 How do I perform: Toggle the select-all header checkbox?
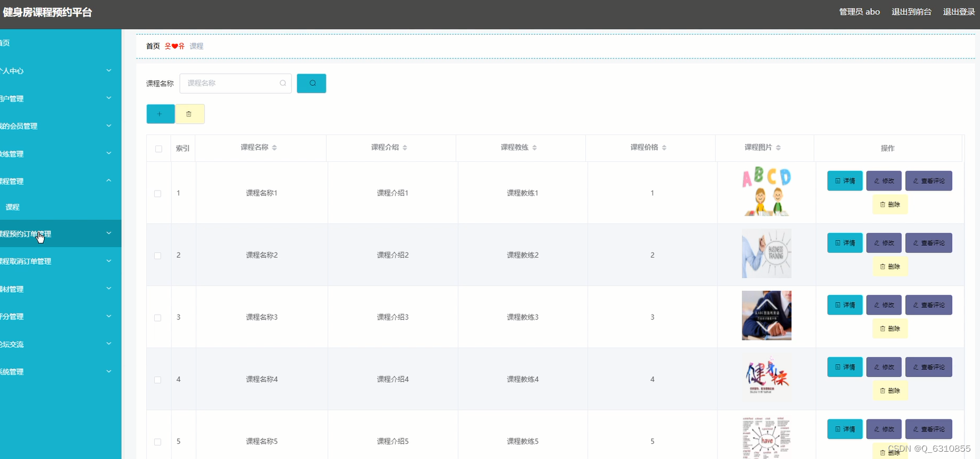pyautogui.click(x=158, y=149)
